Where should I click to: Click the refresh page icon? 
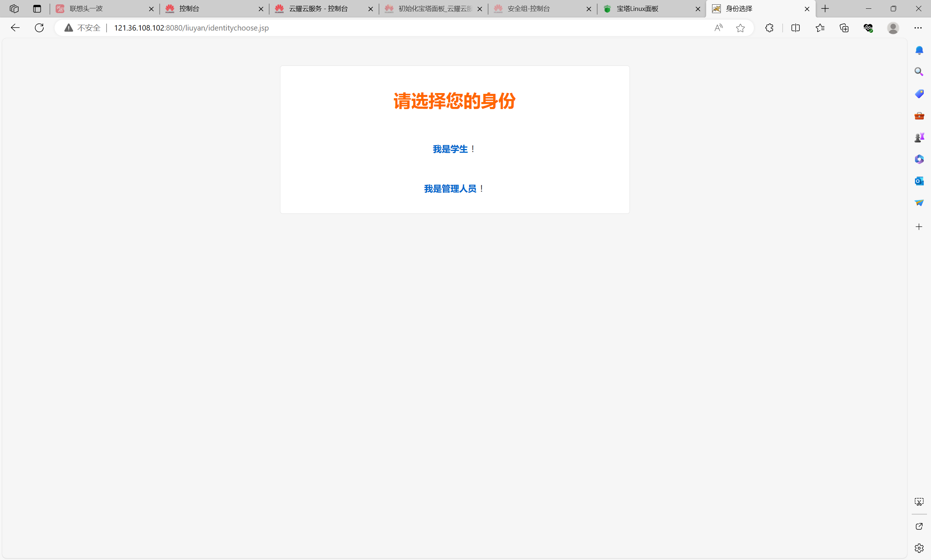(x=39, y=28)
